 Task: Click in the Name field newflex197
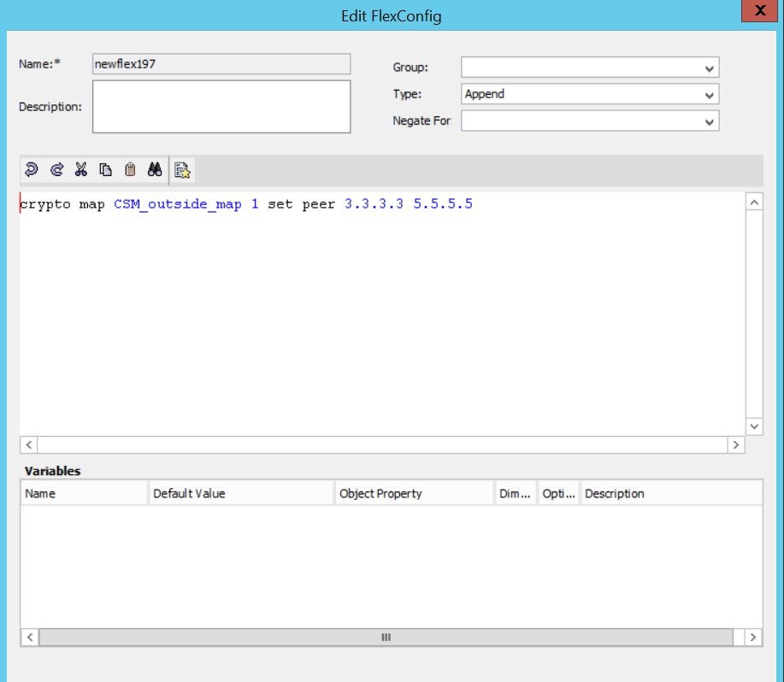221,64
